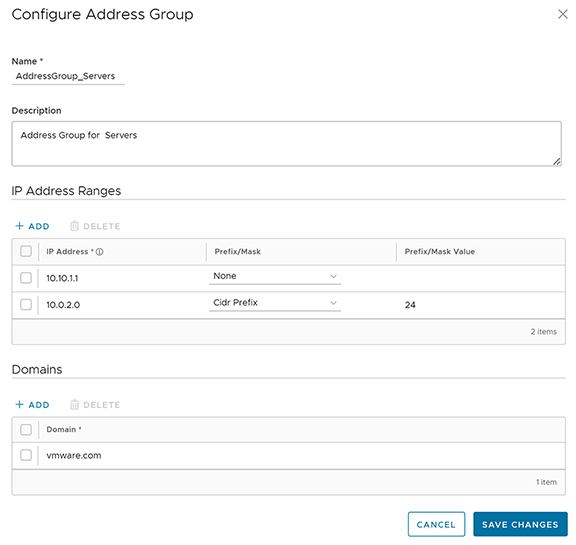
Task: Edit the vmware.com domain entry
Action: tap(74, 455)
